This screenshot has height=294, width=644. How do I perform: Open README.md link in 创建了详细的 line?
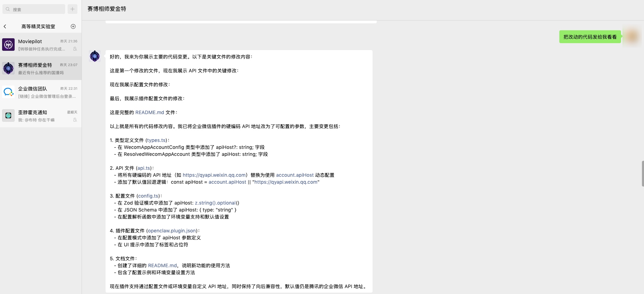coord(162,265)
